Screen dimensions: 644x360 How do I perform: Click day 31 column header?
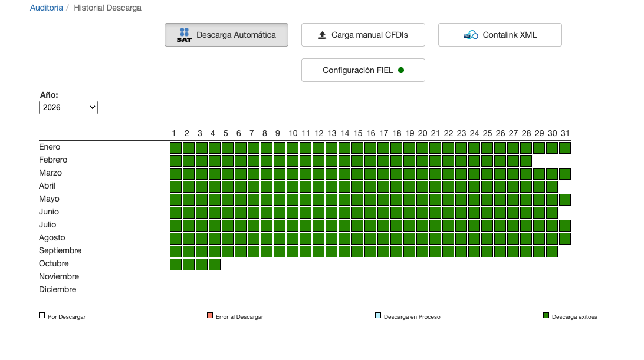pos(565,133)
